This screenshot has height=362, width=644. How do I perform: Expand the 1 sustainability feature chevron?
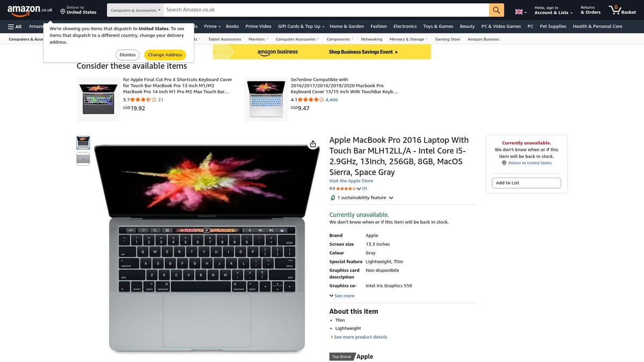(x=391, y=198)
